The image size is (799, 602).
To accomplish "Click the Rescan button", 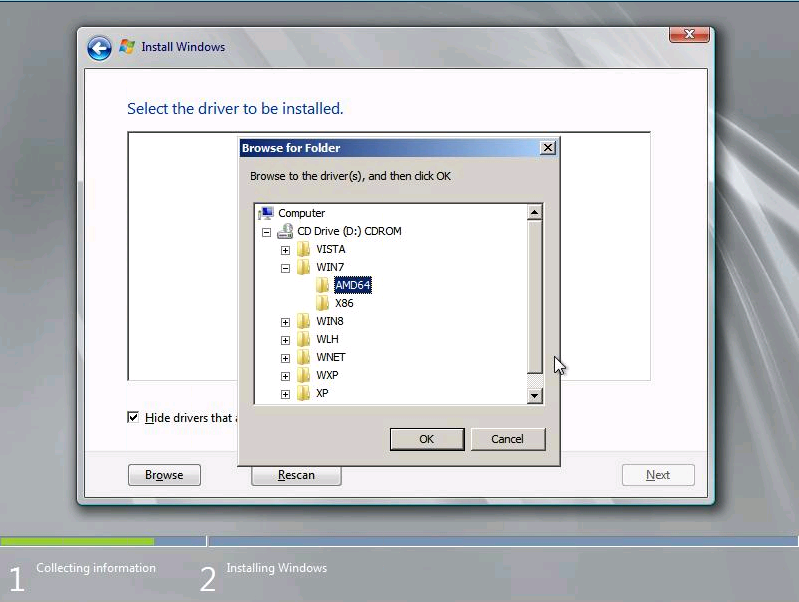I will pyautogui.click(x=296, y=476).
